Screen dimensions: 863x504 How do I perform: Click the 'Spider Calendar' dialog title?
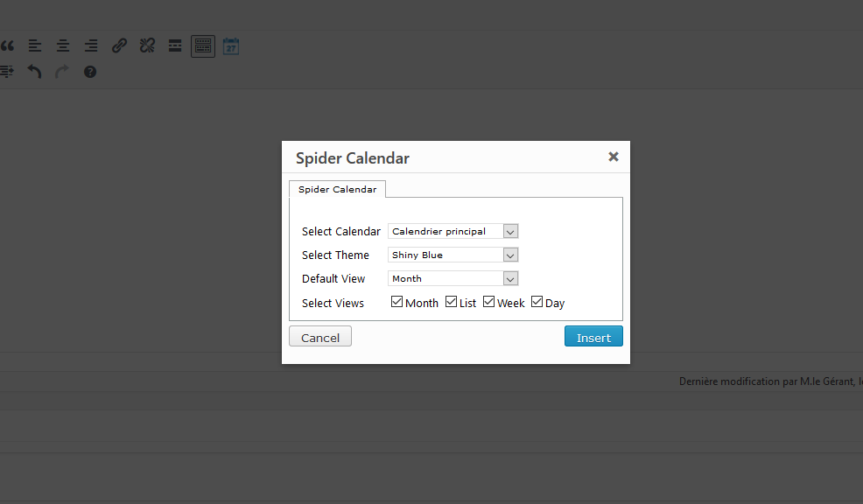click(x=353, y=158)
